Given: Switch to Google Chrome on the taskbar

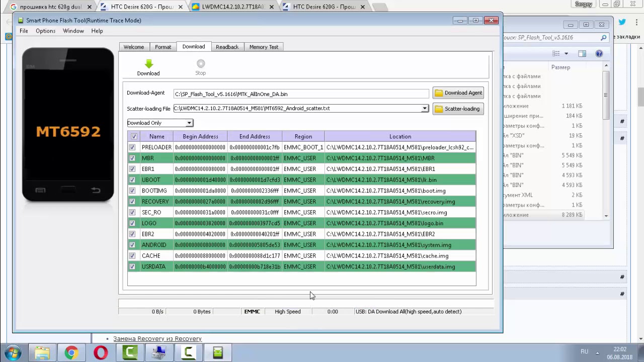Looking at the screenshot, I should pyautogui.click(x=71, y=352).
